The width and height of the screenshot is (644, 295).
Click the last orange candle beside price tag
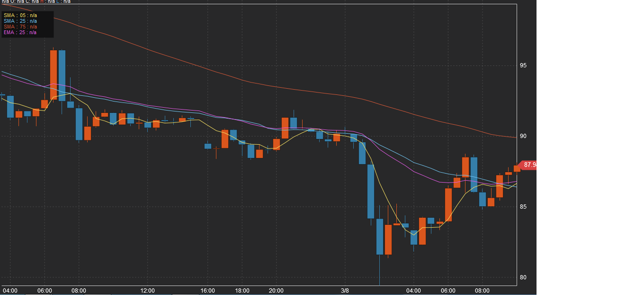(517, 168)
